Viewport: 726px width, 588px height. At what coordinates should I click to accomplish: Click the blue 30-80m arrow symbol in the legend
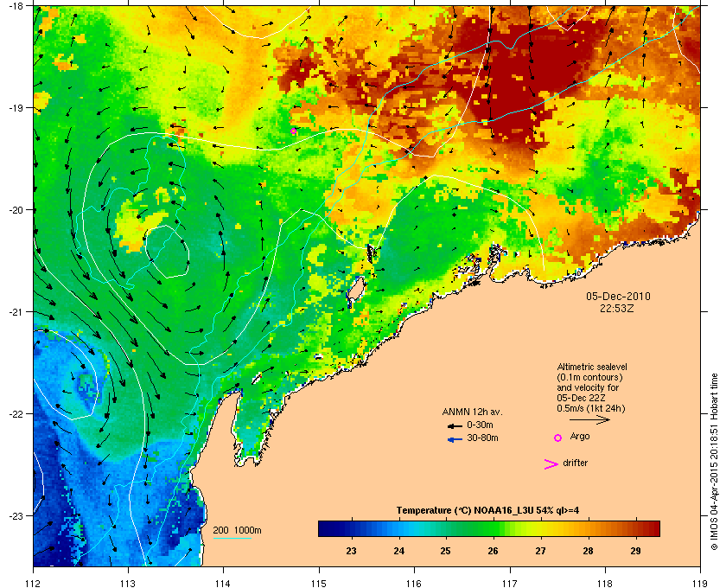(455, 439)
